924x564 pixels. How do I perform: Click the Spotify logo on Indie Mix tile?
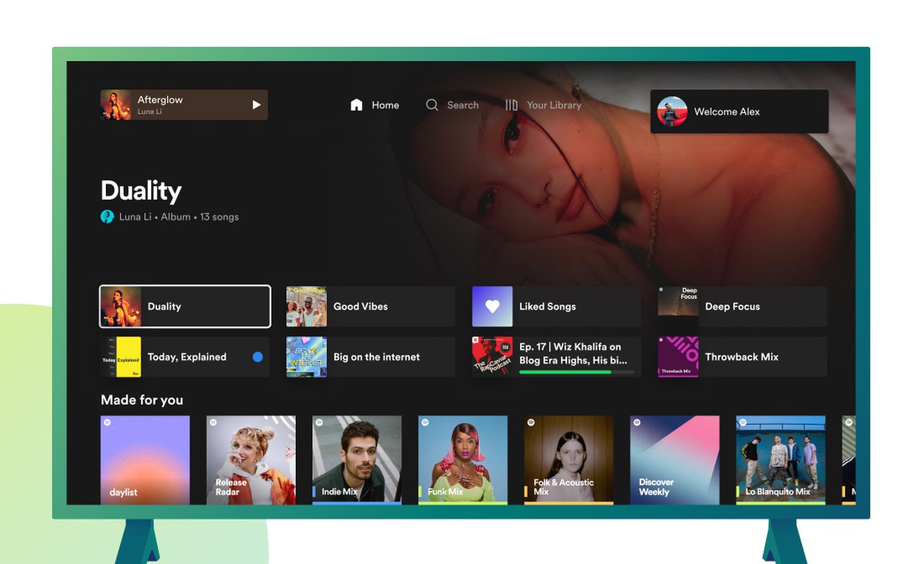319,422
